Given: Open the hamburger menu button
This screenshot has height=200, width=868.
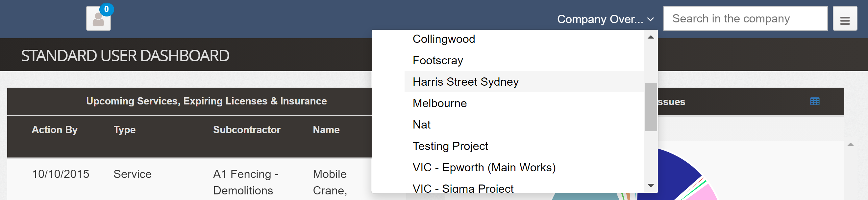Looking at the screenshot, I should (x=844, y=19).
